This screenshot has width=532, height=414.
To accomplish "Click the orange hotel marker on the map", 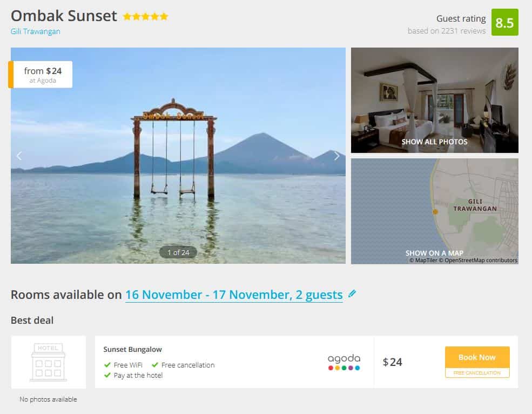I will point(435,212).
